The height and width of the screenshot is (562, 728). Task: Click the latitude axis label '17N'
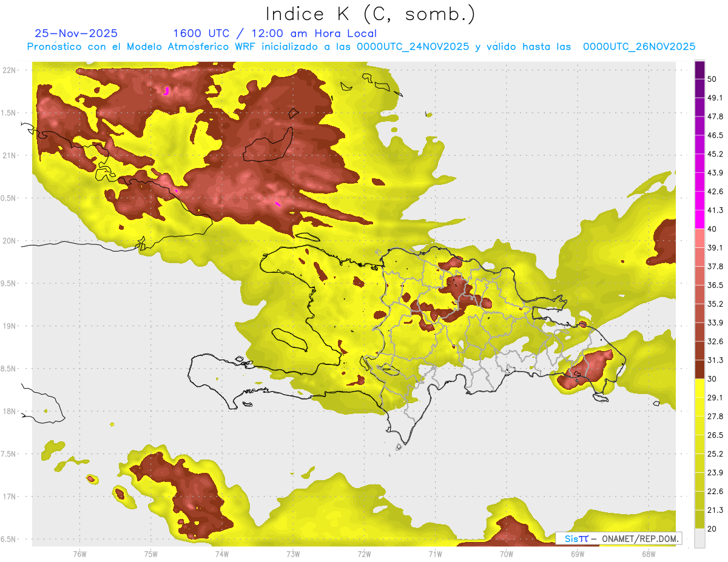[10, 497]
